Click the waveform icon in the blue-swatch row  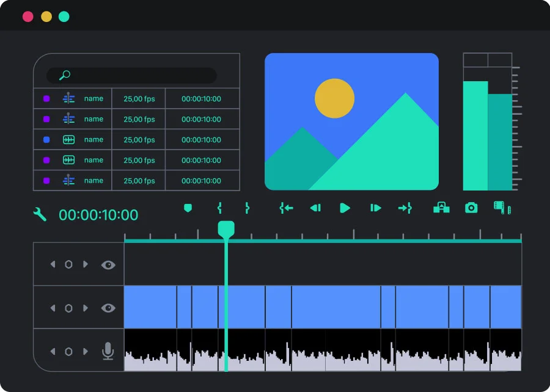click(68, 140)
